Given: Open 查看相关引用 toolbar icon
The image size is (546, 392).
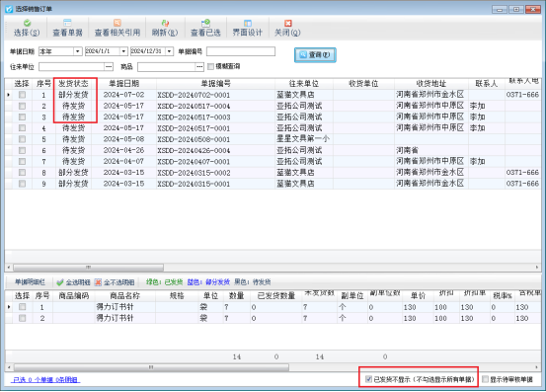Looking at the screenshot, I should pos(117,23).
